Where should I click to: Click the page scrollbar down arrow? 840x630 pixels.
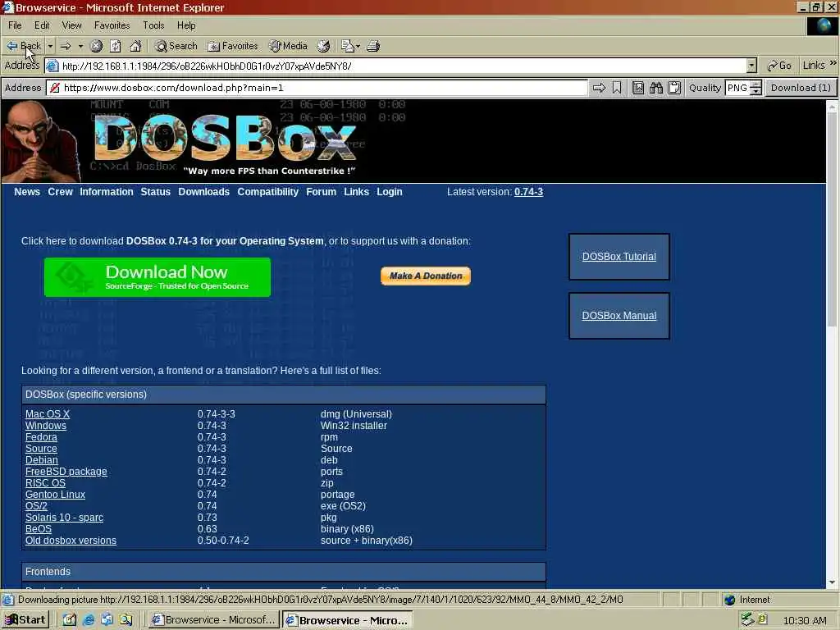click(832, 582)
